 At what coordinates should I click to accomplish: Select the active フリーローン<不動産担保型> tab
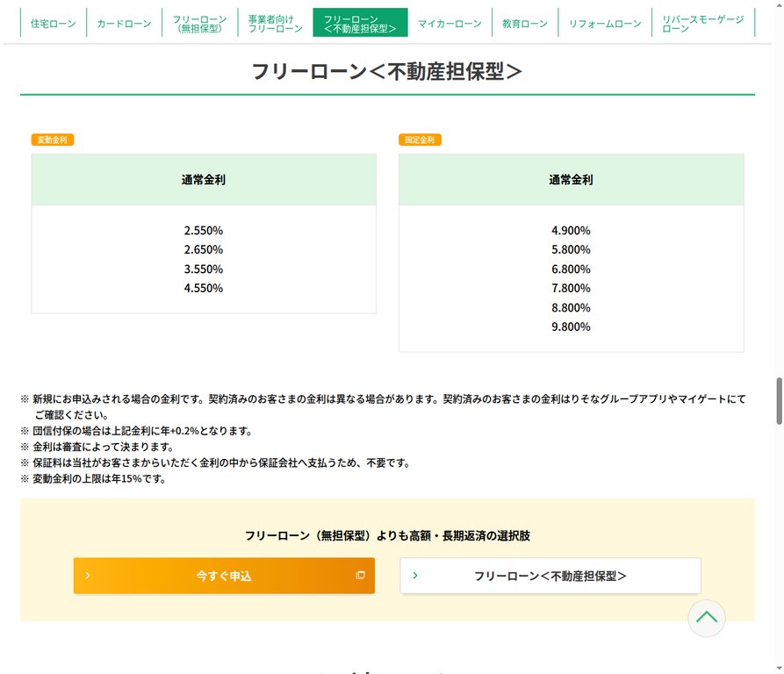(360, 24)
